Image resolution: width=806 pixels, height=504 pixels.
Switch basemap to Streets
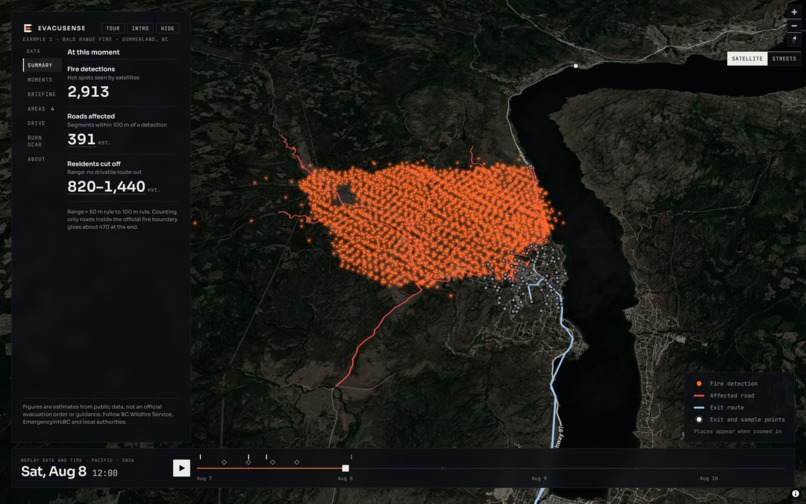click(784, 59)
